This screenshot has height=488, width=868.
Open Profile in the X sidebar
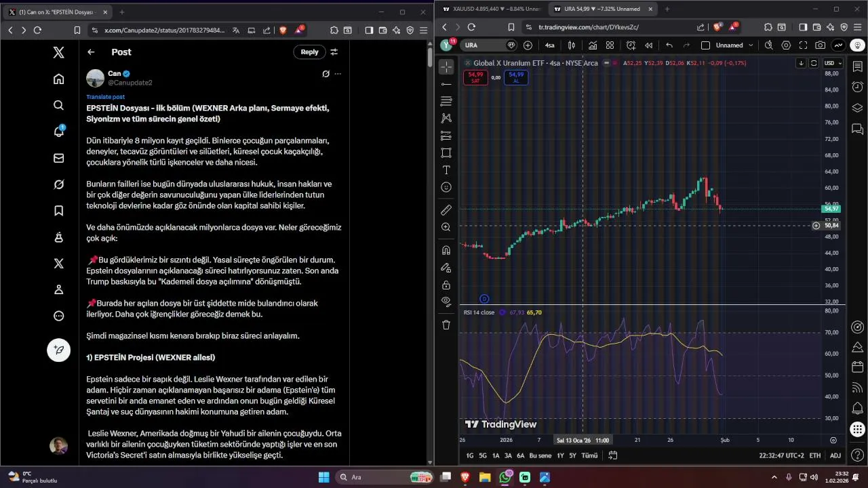tap(59, 289)
